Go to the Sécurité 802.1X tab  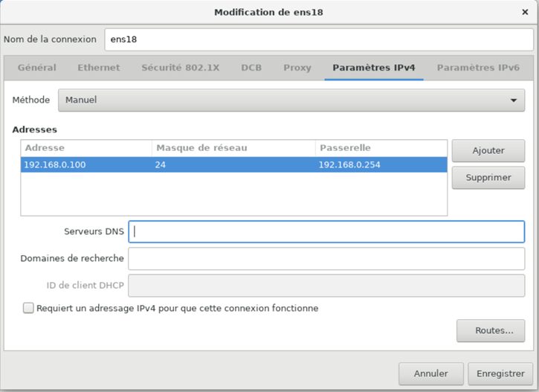[x=180, y=68]
